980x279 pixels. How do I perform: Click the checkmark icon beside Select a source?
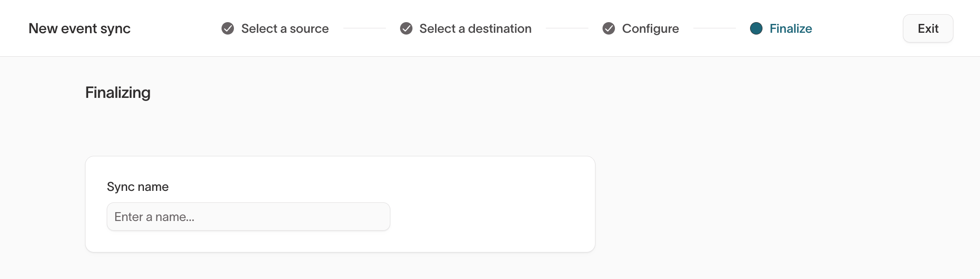coord(228,28)
